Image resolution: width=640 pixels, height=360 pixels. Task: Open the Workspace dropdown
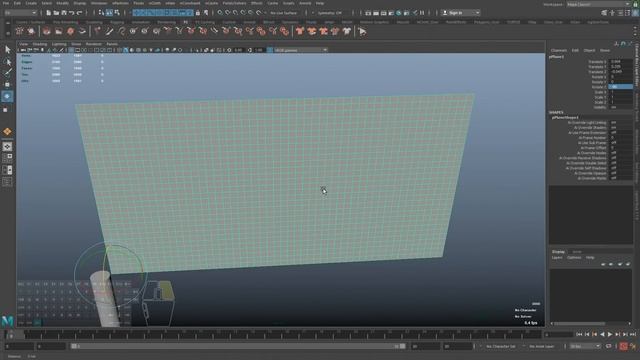[x=598, y=4]
